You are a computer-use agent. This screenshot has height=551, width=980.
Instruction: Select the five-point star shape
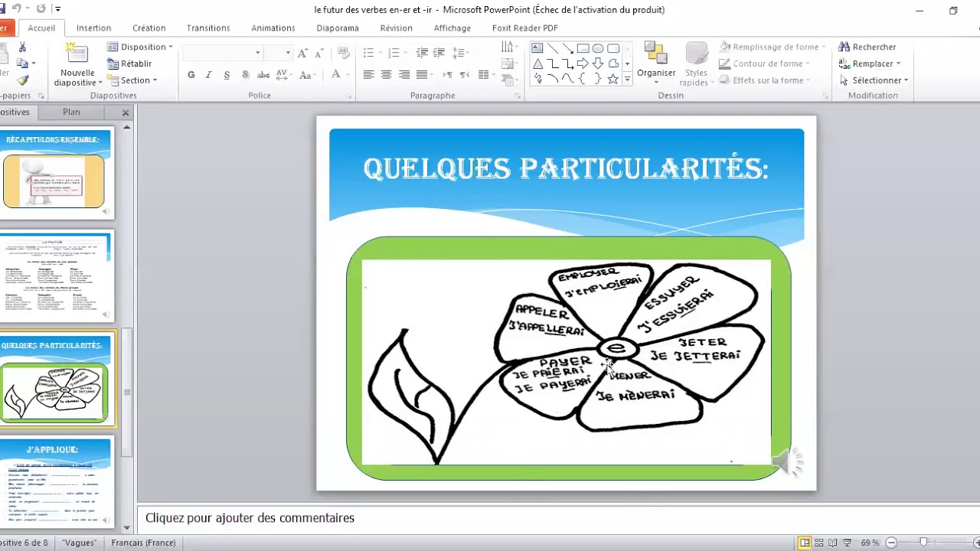pyautogui.click(x=613, y=79)
